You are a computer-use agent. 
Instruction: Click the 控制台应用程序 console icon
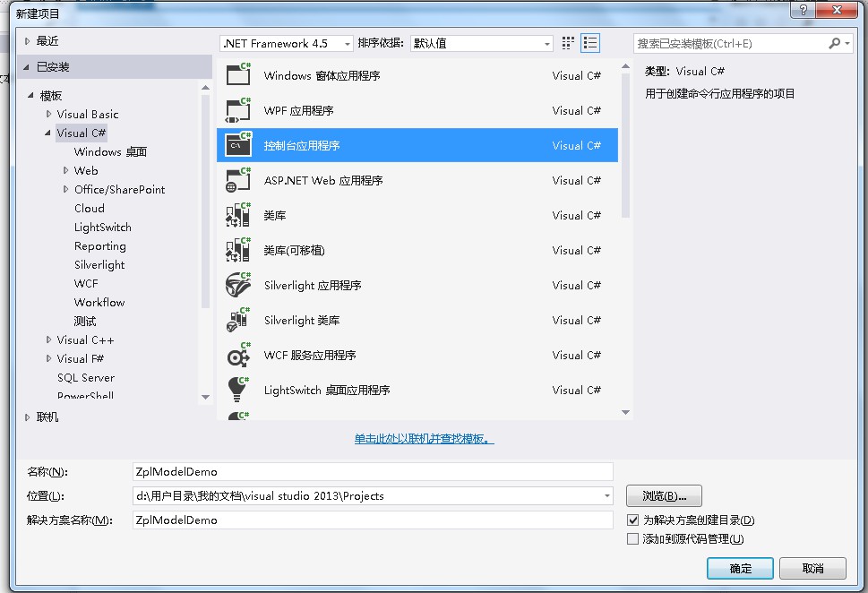click(238, 144)
